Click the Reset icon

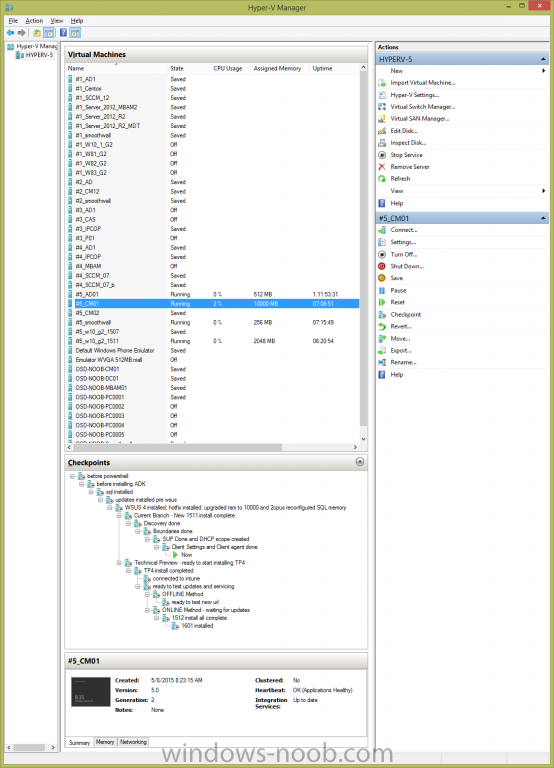click(x=382, y=302)
